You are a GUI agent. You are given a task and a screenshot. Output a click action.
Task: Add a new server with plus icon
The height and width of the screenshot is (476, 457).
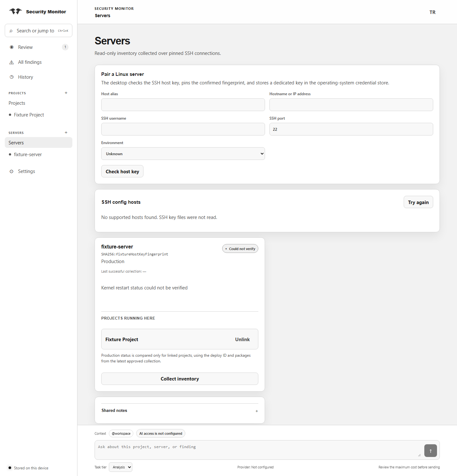coord(66,133)
